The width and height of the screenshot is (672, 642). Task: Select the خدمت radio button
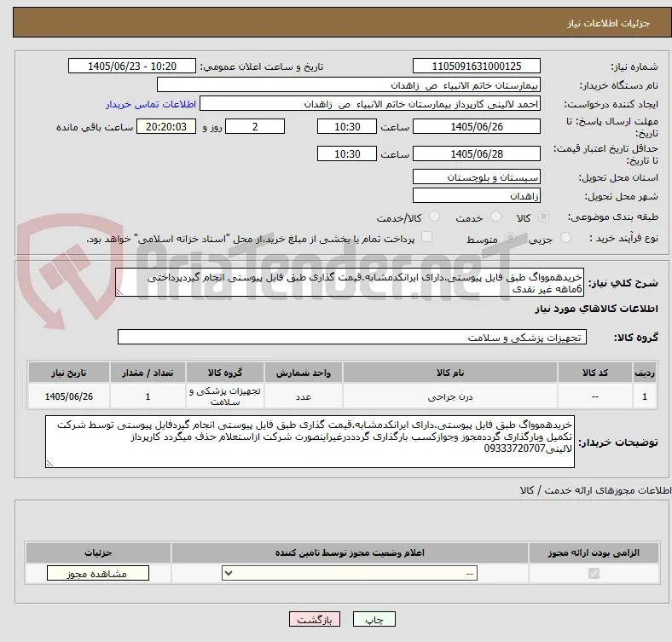tap(495, 217)
